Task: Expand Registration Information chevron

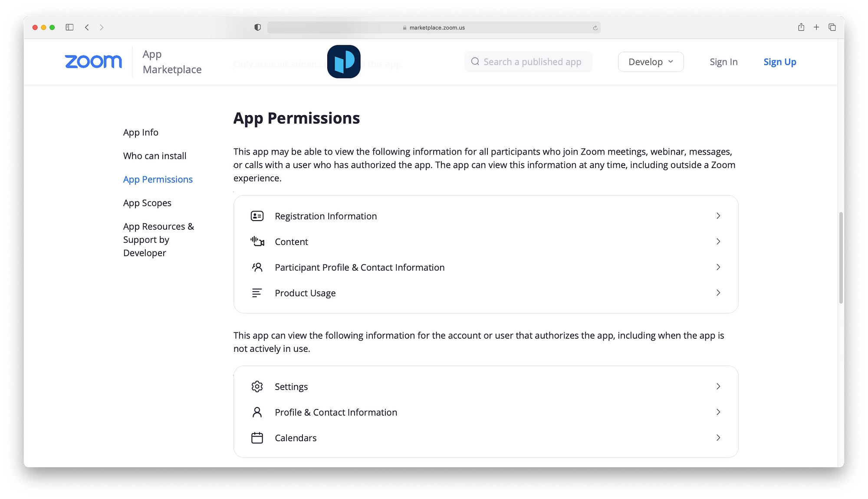Action: [x=718, y=216]
